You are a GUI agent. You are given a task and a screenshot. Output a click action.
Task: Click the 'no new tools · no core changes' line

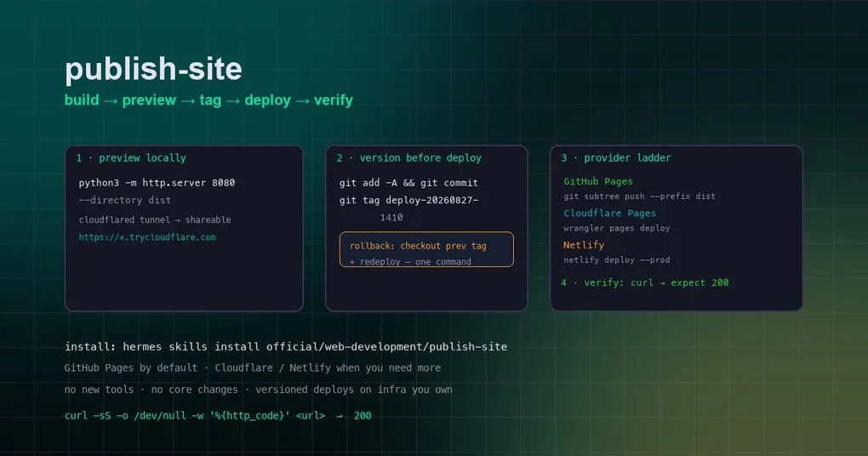point(258,390)
